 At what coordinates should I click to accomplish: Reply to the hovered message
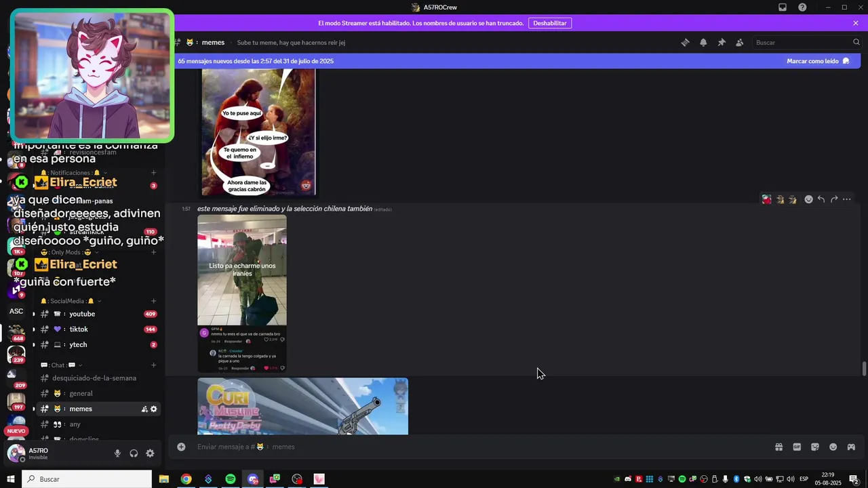[821, 199]
